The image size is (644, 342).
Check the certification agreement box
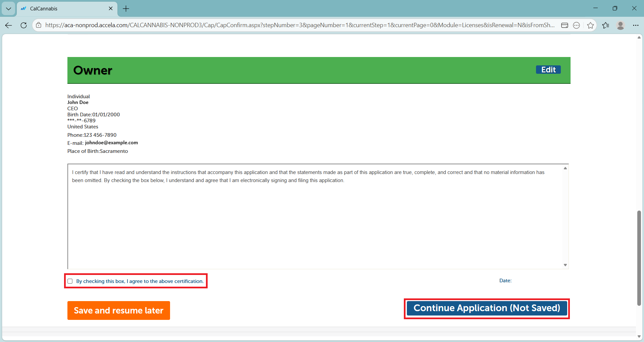(x=70, y=281)
